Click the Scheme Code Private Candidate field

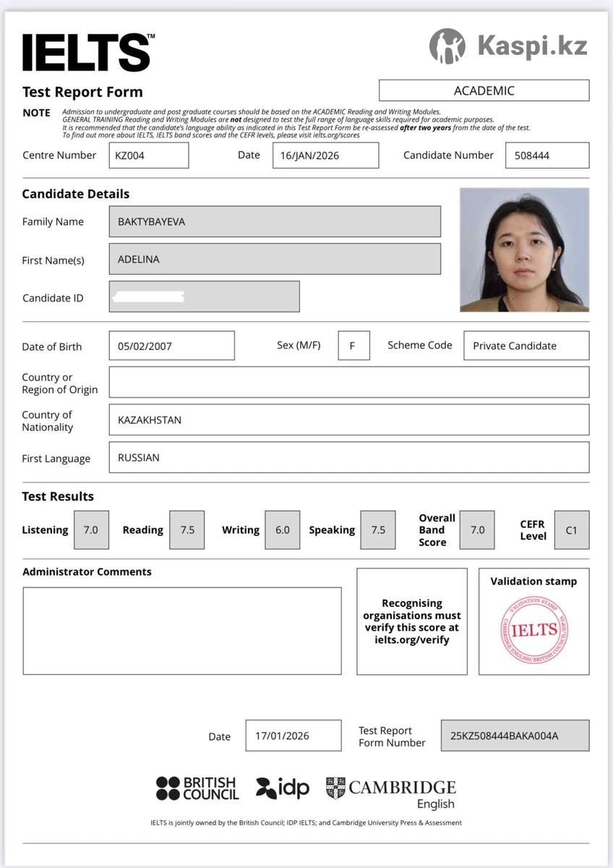pos(526,346)
